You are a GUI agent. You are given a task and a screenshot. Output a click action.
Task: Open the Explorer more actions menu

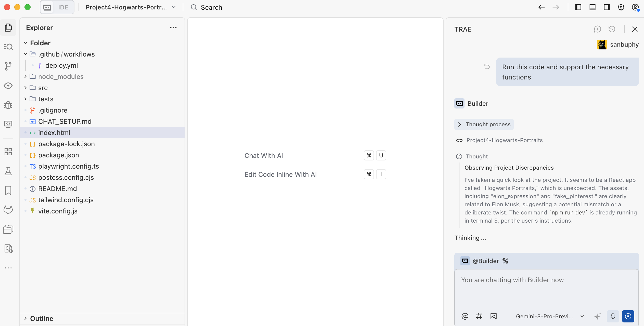tap(173, 28)
